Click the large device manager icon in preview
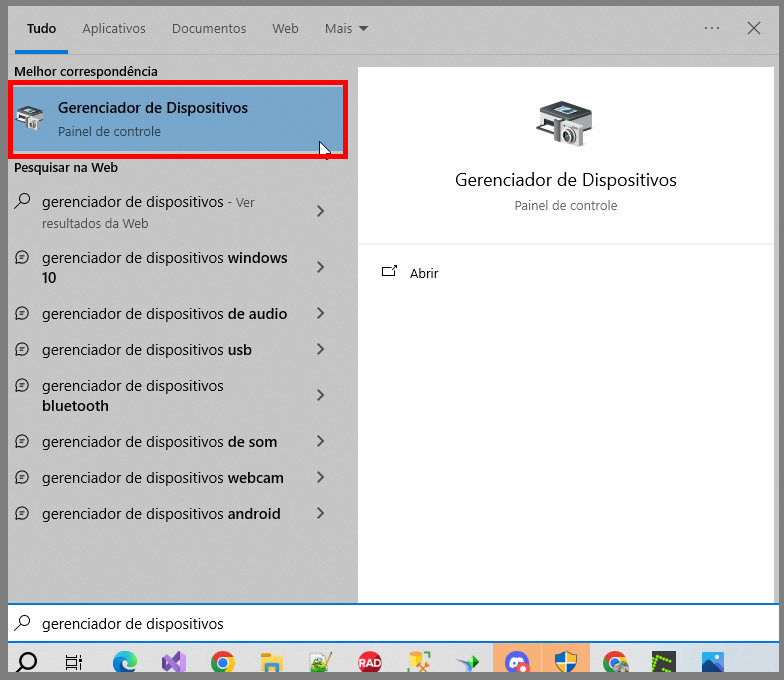This screenshot has width=784, height=680. click(564, 123)
